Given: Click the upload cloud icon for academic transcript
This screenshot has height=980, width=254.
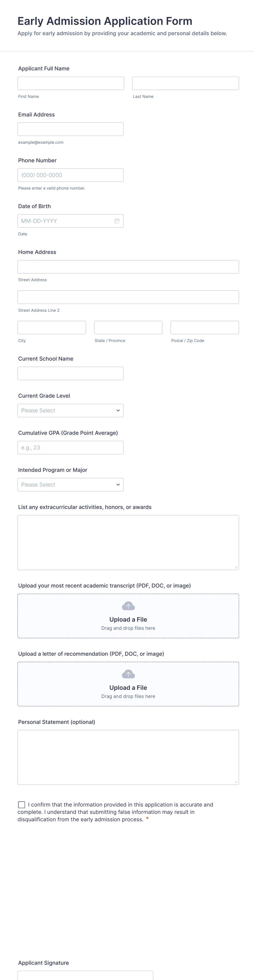Looking at the screenshot, I should [x=128, y=606].
